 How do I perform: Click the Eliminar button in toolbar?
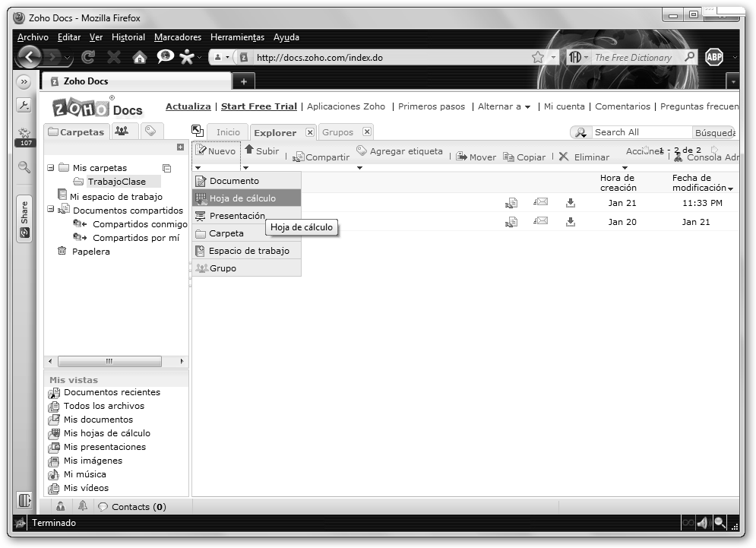pyautogui.click(x=584, y=157)
